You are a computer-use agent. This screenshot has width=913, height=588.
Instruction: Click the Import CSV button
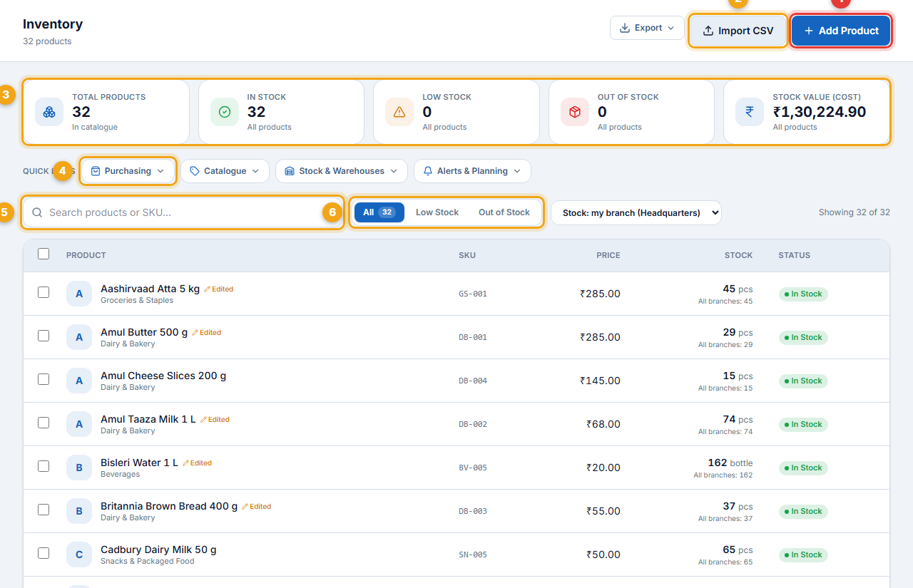[738, 31]
